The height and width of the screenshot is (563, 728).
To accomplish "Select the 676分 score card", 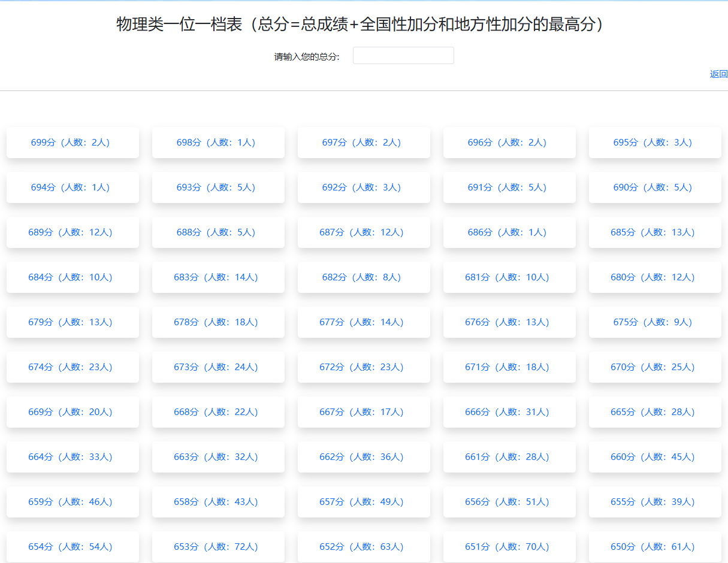I will point(509,322).
